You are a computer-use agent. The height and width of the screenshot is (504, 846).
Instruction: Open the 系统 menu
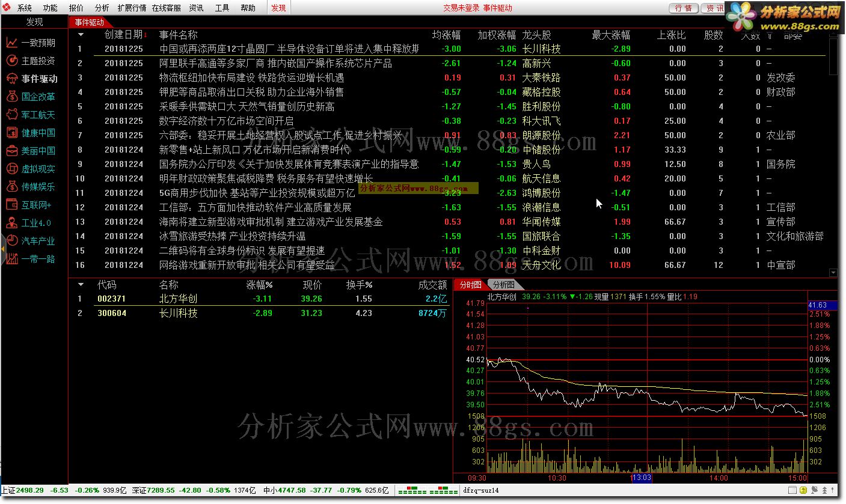click(x=25, y=8)
